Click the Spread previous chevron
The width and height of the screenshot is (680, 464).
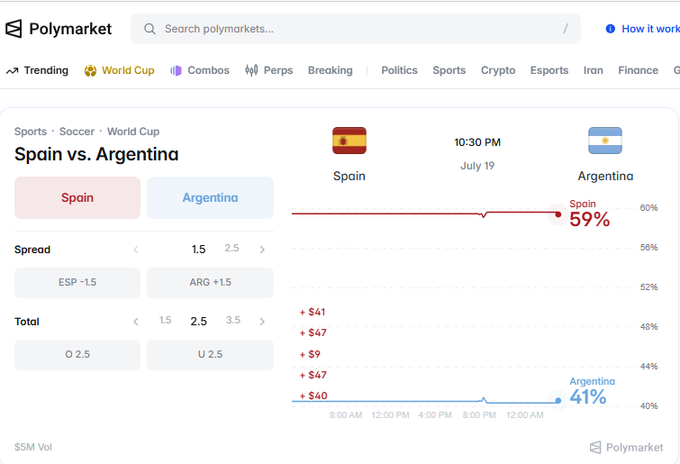pos(136,249)
